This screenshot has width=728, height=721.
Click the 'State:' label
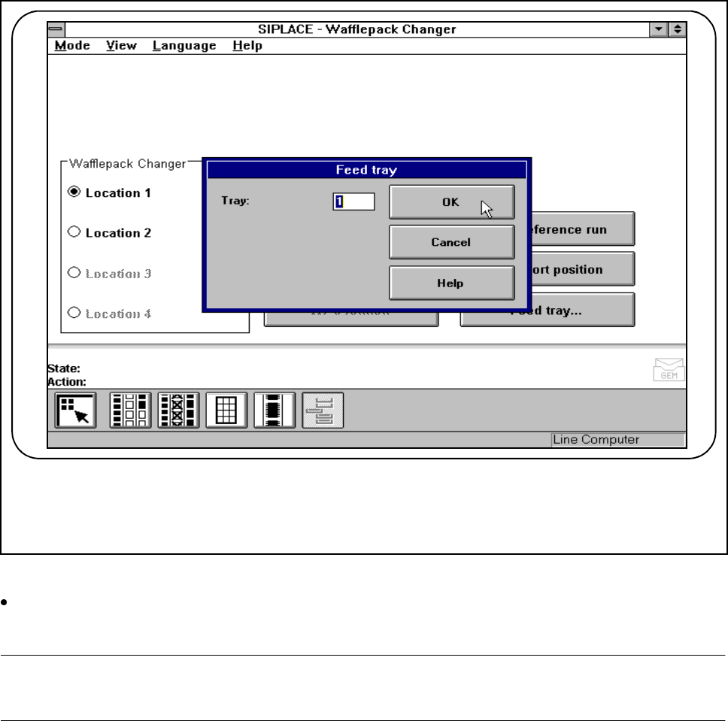(x=64, y=368)
